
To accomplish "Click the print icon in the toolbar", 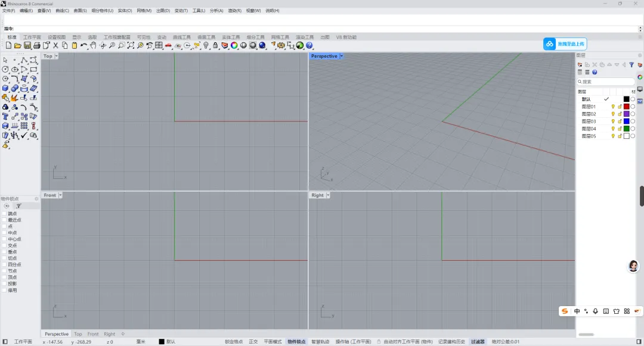I will pyautogui.click(x=37, y=45).
